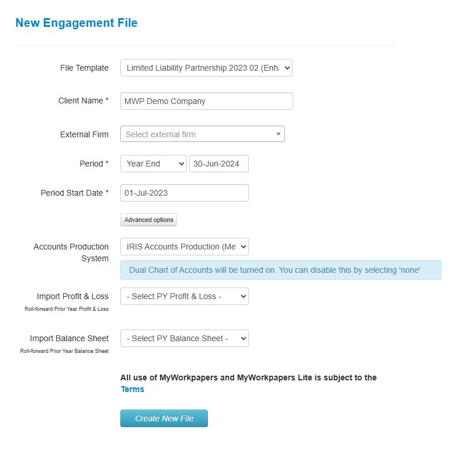The height and width of the screenshot is (454, 476).
Task: Click the New Engagement File heading
Action: click(x=76, y=23)
